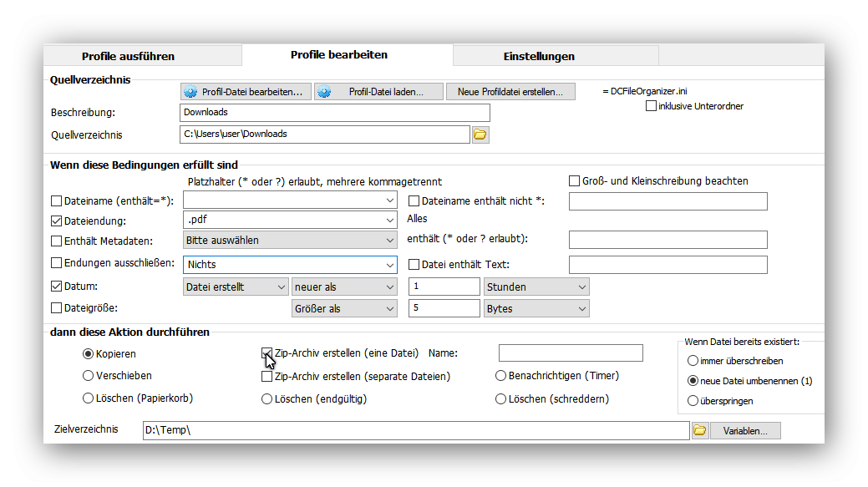Choose the immer überschreiben option

(693, 361)
